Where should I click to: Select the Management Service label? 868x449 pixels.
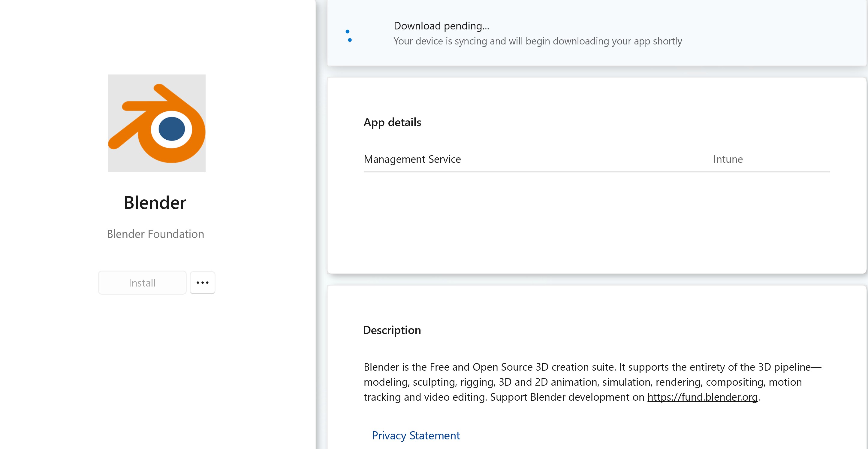pos(412,159)
